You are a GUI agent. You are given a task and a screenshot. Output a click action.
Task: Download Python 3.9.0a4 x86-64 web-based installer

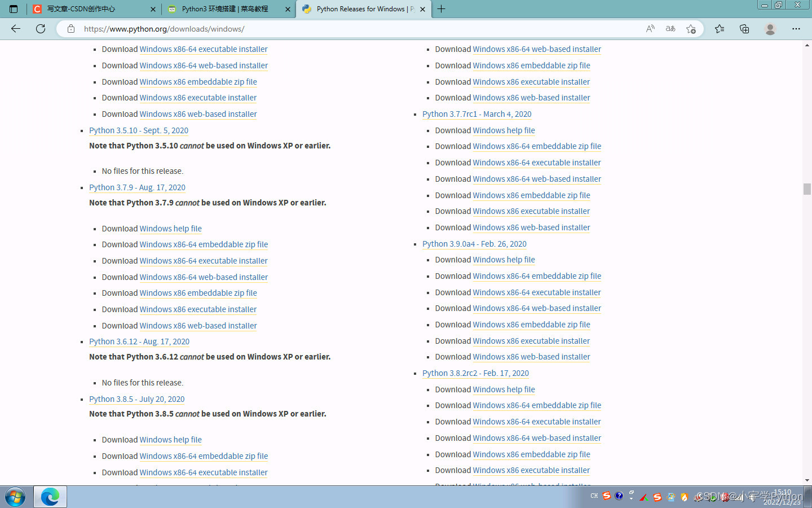click(x=537, y=308)
